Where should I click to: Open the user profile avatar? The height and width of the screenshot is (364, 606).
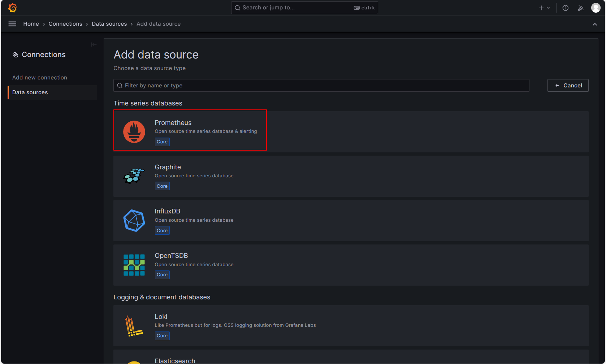tap(596, 8)
